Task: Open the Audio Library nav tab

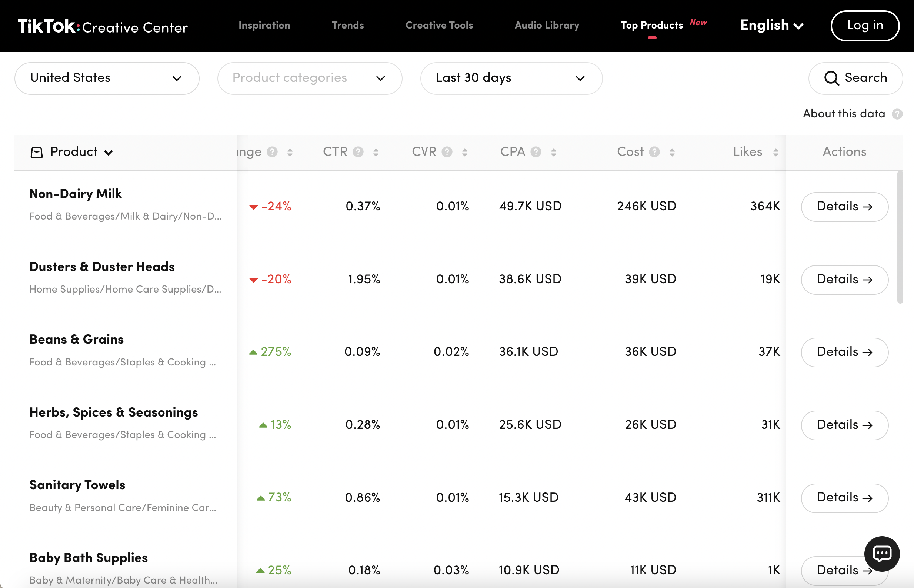Action: pos(546,25)
